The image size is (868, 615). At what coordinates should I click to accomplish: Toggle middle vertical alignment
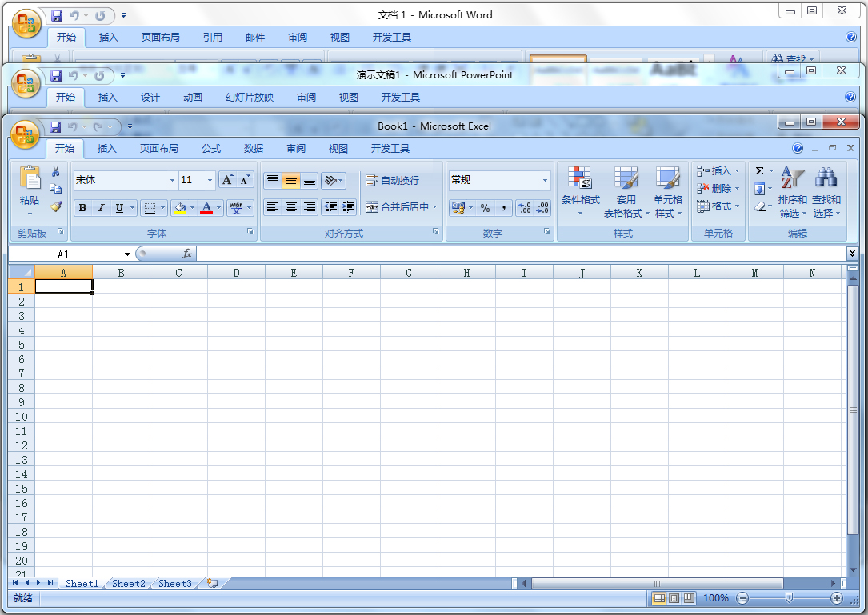[x=290, y=181]
